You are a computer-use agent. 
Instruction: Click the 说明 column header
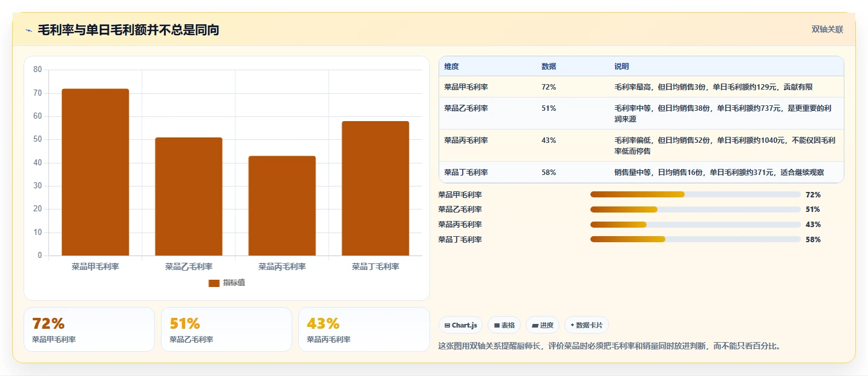622,67
